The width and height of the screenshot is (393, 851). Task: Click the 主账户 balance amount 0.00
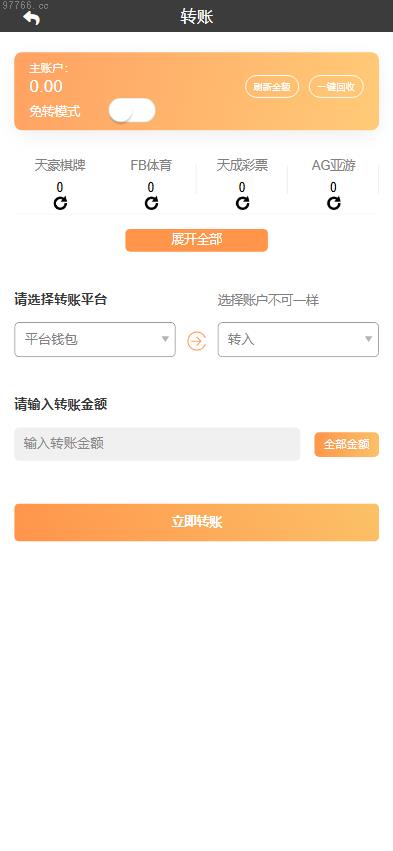coord(46,86)
